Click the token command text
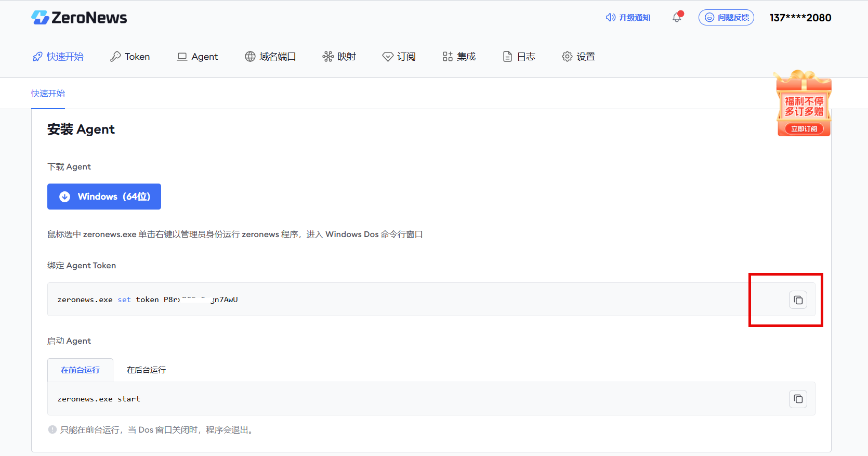This screenshot has height=456, width=868. (148, 299)
